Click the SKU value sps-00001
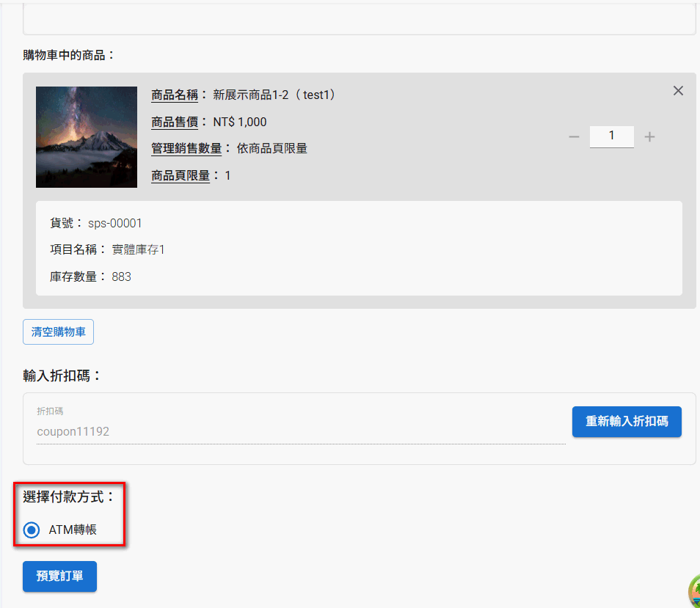Viewport: 700px width, 608px height. coord(114,223)
